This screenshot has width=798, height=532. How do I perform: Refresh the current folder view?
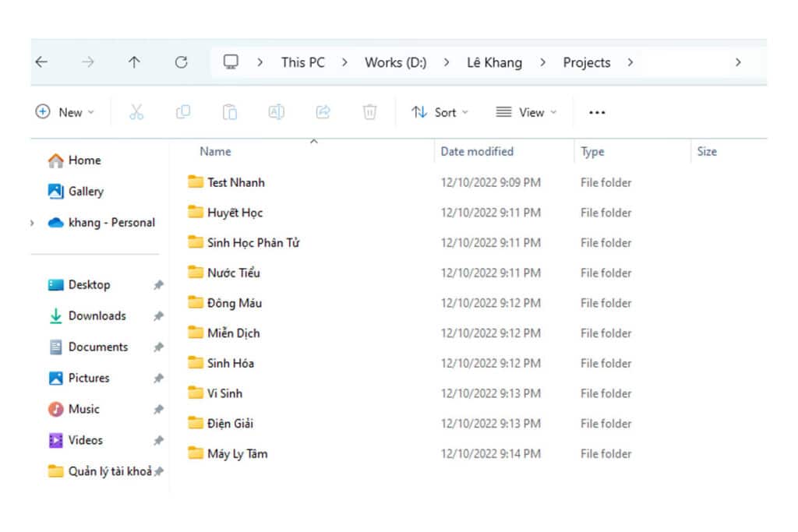click(x=181, y=62)
